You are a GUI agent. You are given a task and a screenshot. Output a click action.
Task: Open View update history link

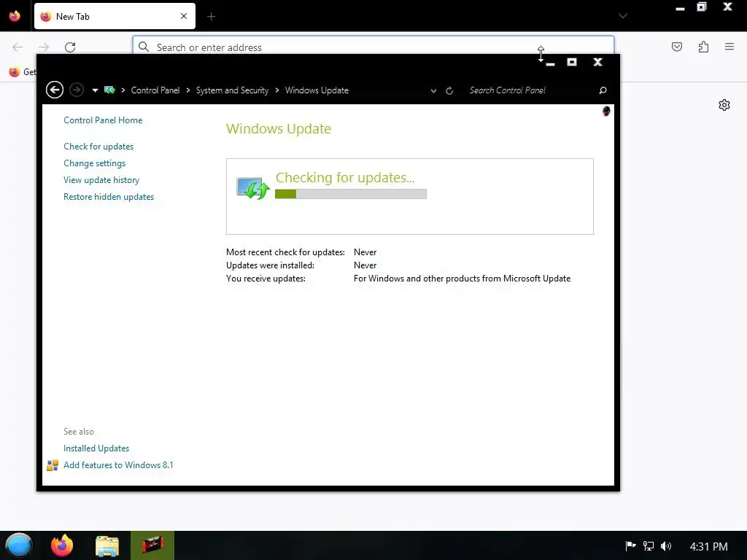101,180
